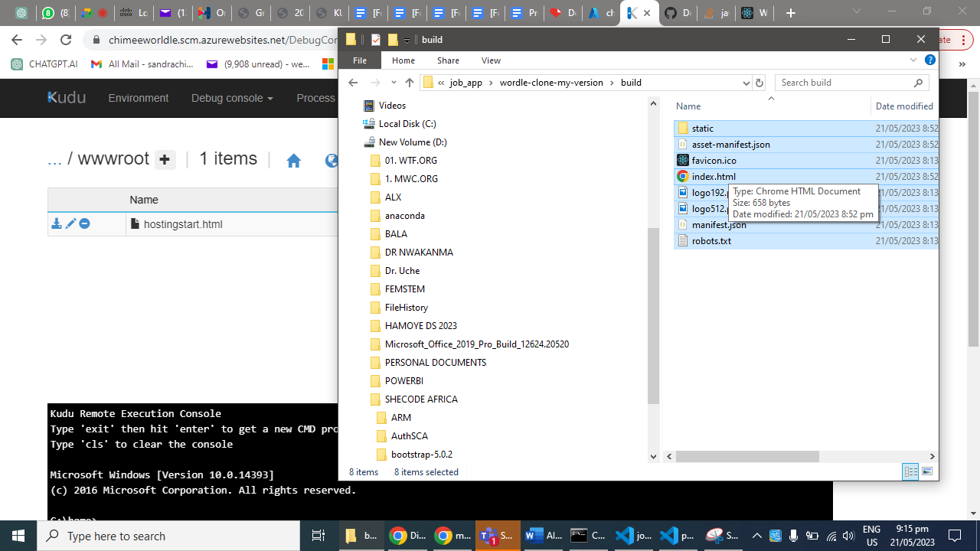The height and width of the screenshot is (551, 980).
Task: Click Environment in Kudu navbar
Action: click(138, 98)
